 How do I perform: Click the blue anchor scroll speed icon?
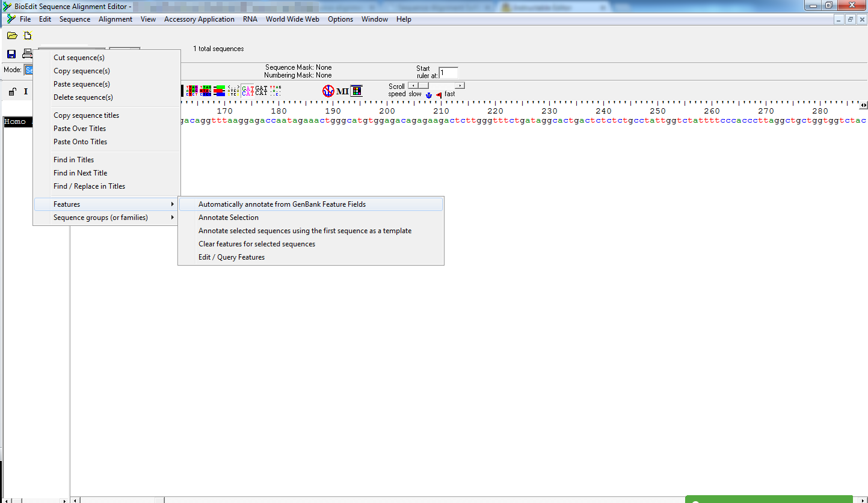click(429, 95)
